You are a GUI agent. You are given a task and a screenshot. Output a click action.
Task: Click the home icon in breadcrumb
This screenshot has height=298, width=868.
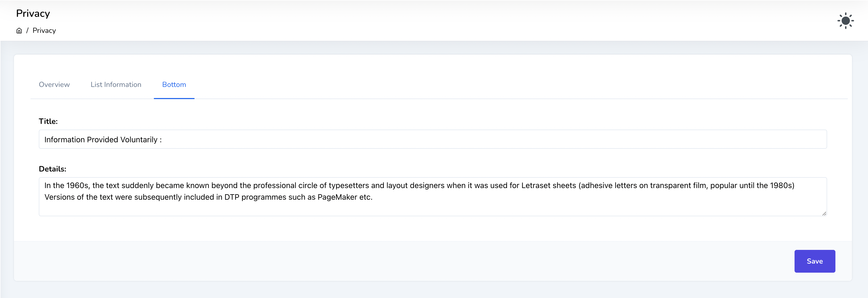click(x=19, y=31)
